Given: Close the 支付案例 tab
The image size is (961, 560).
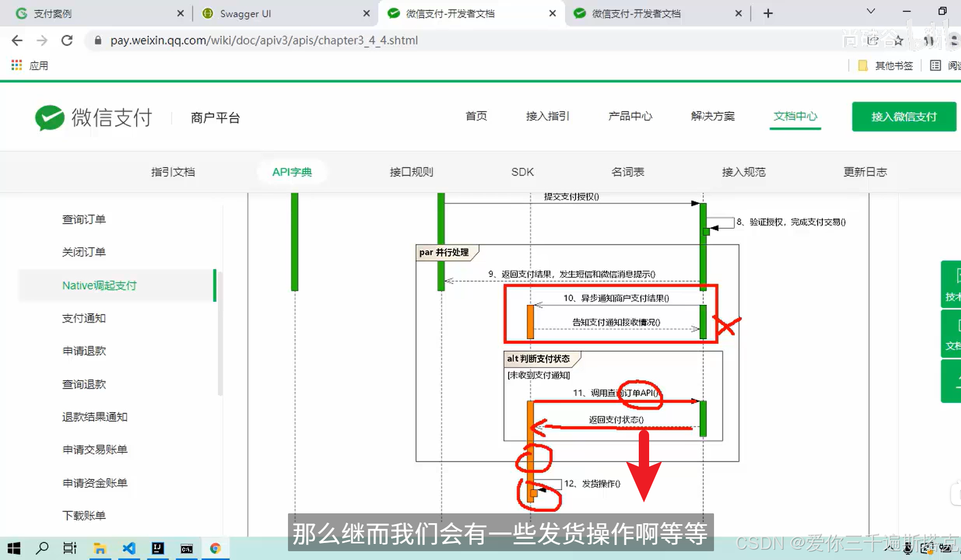Looking at the screenshot, I should pyautogui.click(x=180, y=13).
